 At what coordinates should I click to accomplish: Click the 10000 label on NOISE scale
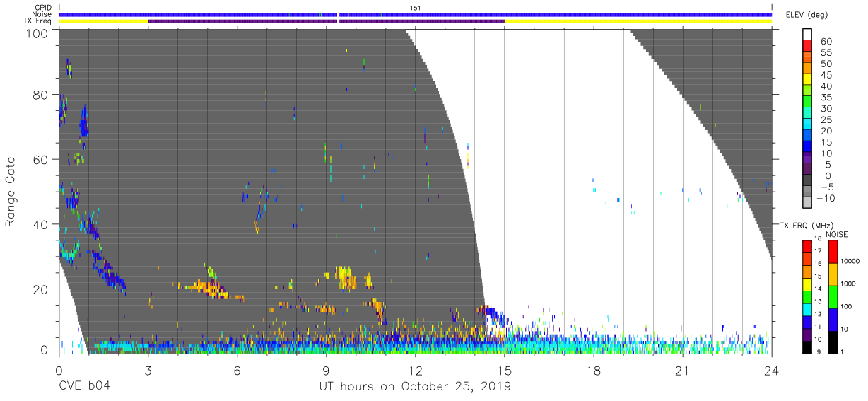pos(851,261)
